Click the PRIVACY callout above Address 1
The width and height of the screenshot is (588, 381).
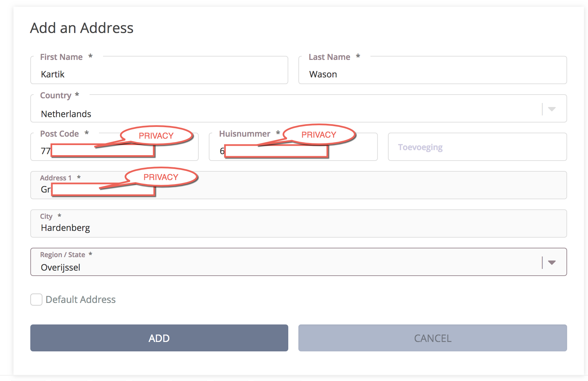pyautogui.click(x=161, y=177)
